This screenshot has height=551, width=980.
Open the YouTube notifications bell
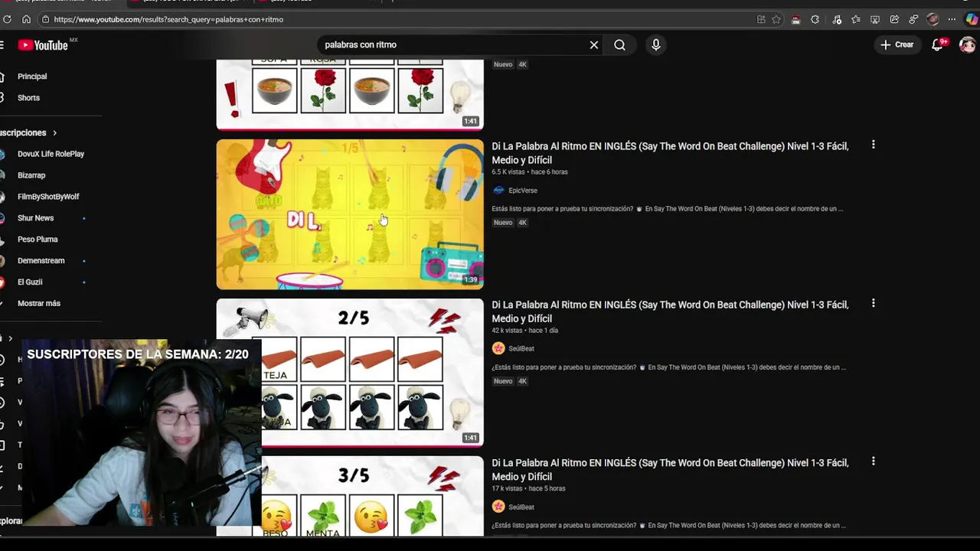click(937, 45)
